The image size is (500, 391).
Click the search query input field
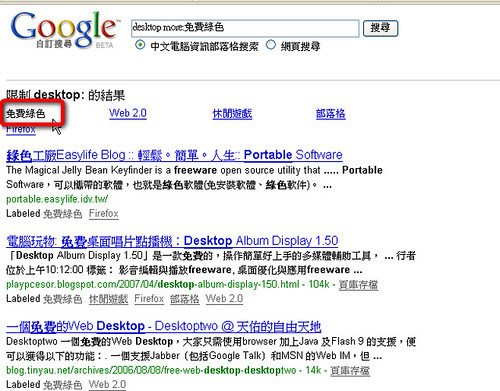[245, 28]
